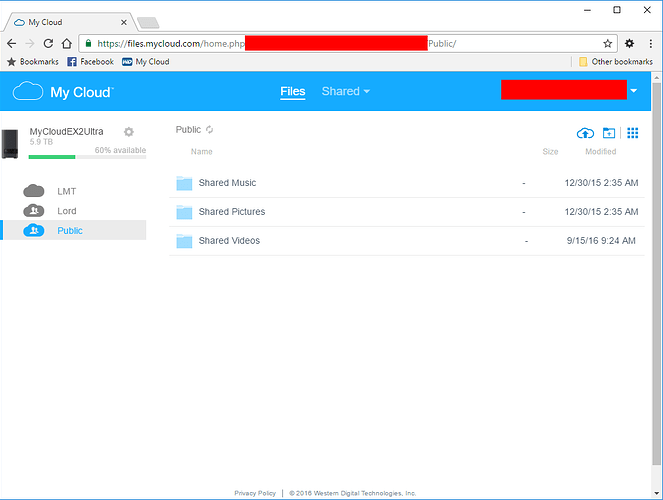The width and height of the screenshot is (663, 500).
Task: Open the user account dropdown arrow
Action: click(633, 90)
